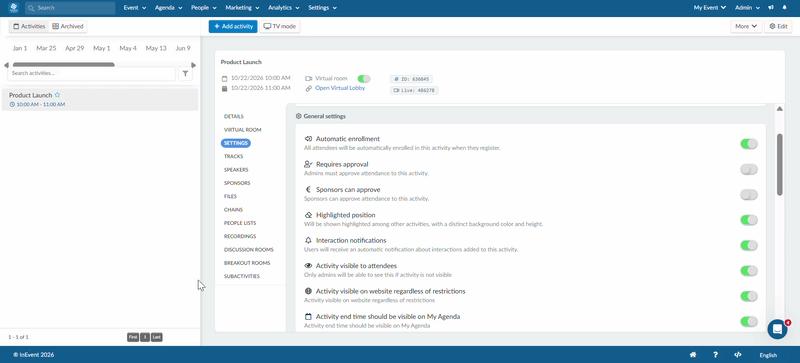Toggle Activity end time visible on My Agenda
800x363 pixels.
click(x=749, y=321)
